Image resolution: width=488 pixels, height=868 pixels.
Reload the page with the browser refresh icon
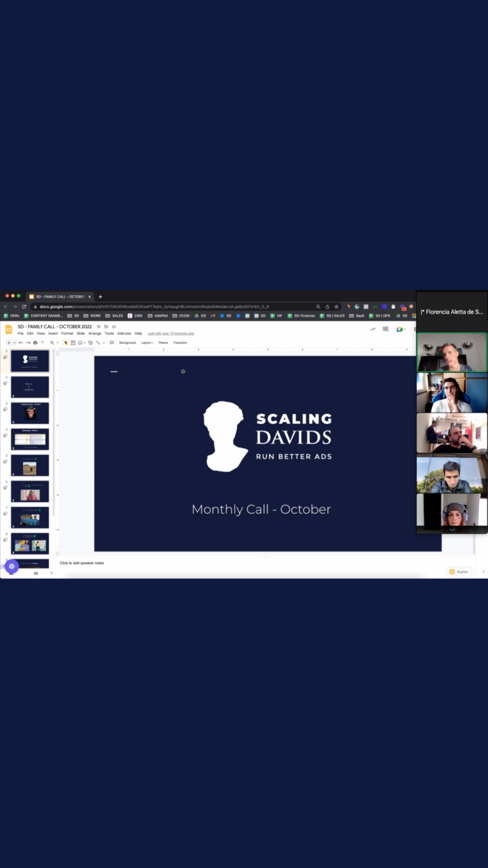click(x=24, y=307)
